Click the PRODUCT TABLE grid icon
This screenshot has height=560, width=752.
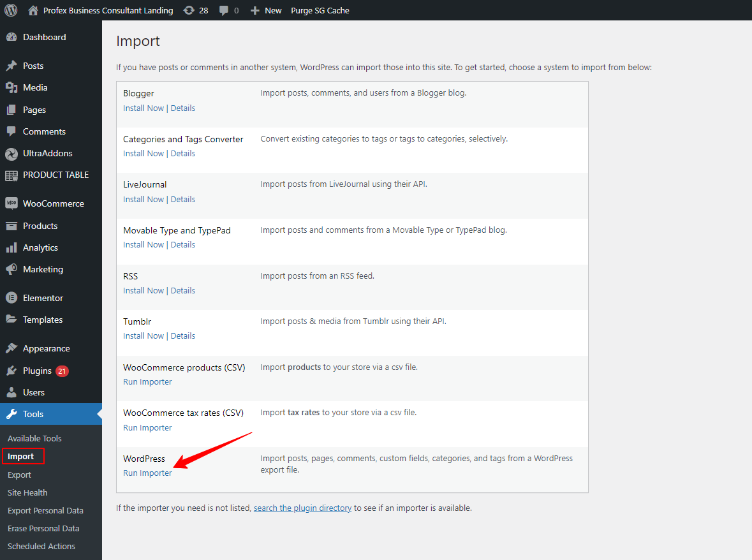pyautogui.click(x=11, y=175)
